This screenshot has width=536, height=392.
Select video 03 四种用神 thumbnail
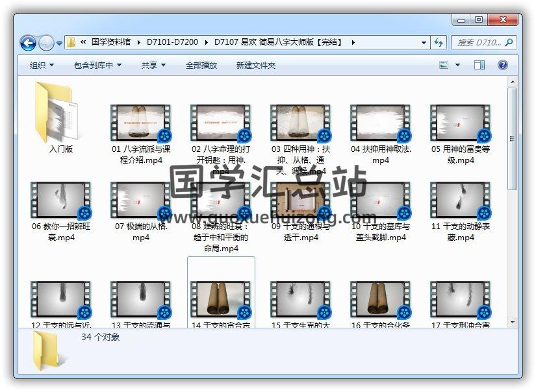coord(300,123)
